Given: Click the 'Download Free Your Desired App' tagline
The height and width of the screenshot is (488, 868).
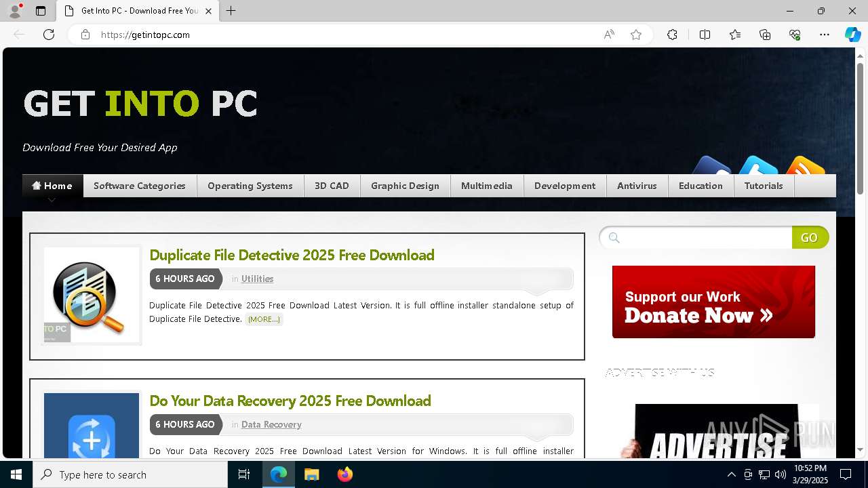Looking at the screenshot, I should (x=100, y=148).
